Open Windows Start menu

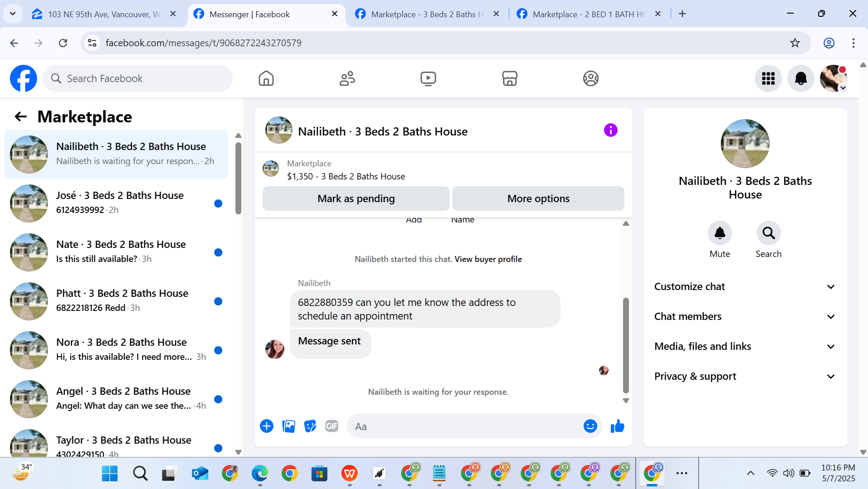click(x=110, y=474)
